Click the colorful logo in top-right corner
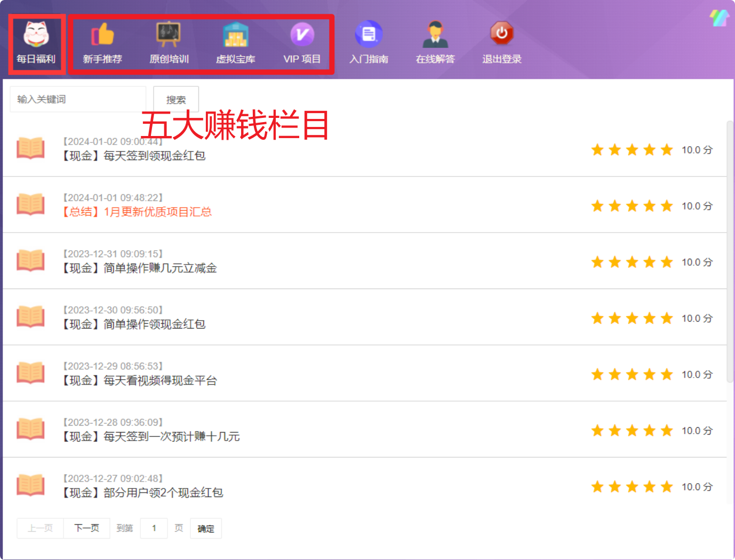The width and height of the screenshot is (735, 560). 719,18
